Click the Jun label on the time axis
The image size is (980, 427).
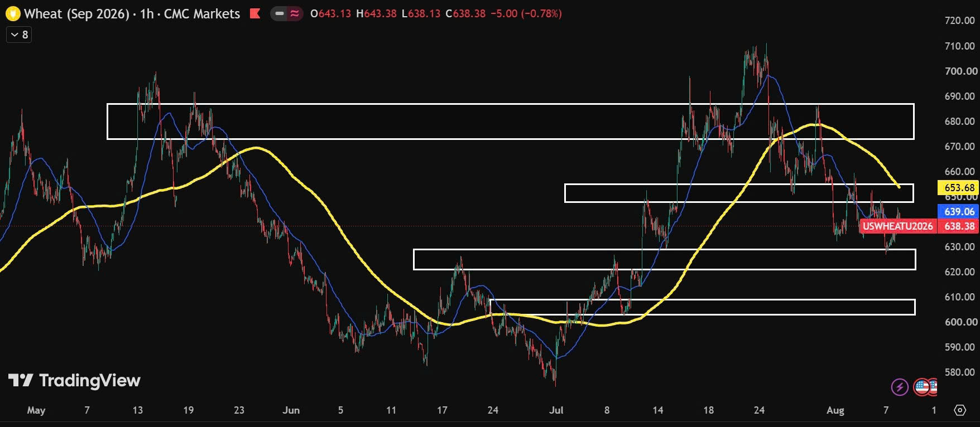(x=291, y=410)
